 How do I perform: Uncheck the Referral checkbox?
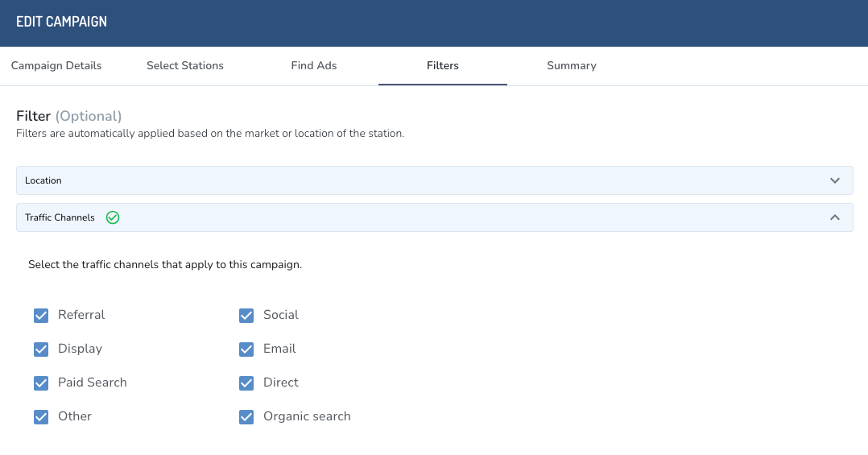pos(41,316)
